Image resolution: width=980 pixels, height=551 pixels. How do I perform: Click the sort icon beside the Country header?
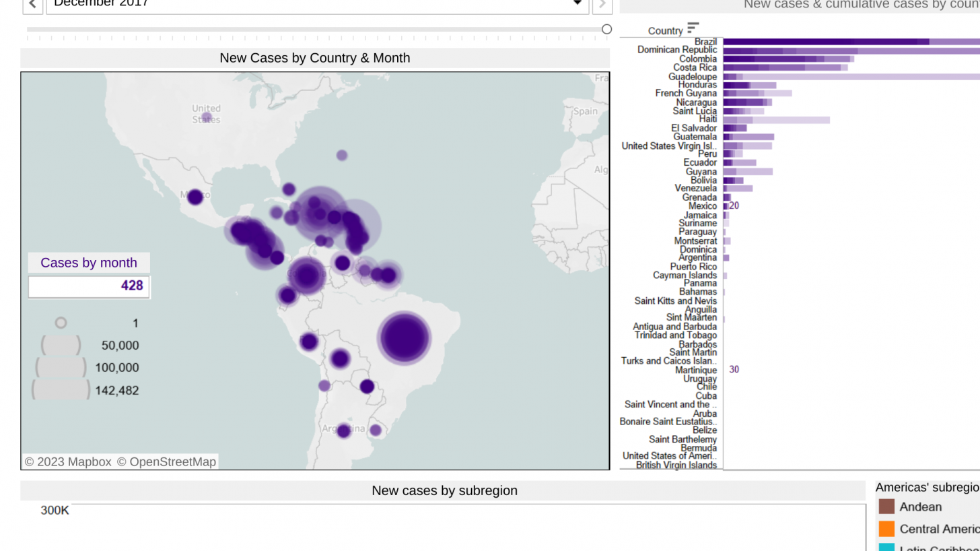coord(693,29)
